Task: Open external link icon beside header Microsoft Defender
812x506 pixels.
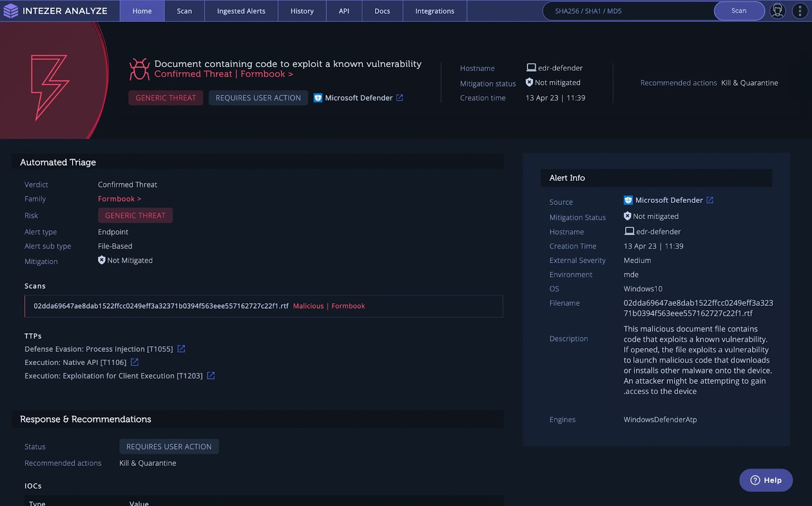Action: pyautogui.click(x=399, y=98)
